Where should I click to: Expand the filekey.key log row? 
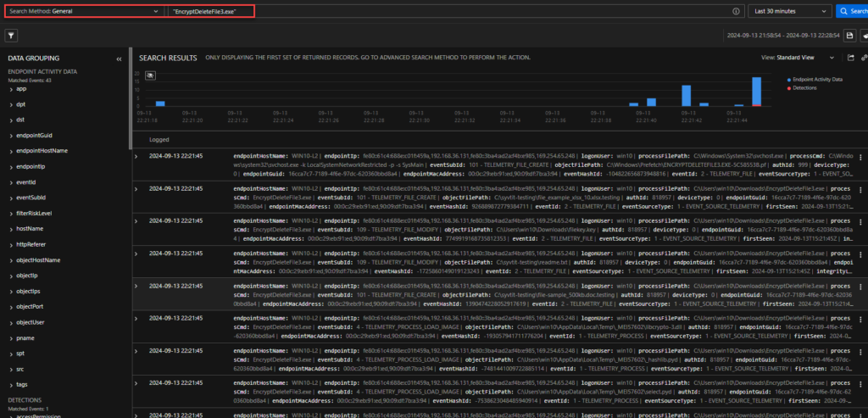tap(136, 221)
